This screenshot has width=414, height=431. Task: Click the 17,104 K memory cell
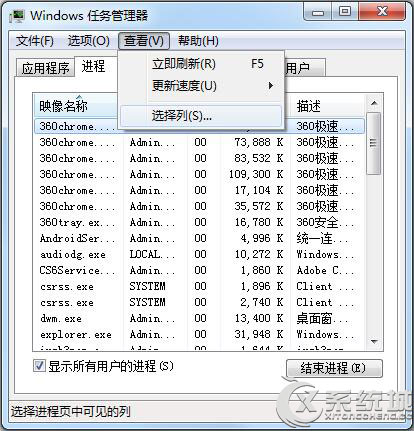pos(259,190)
